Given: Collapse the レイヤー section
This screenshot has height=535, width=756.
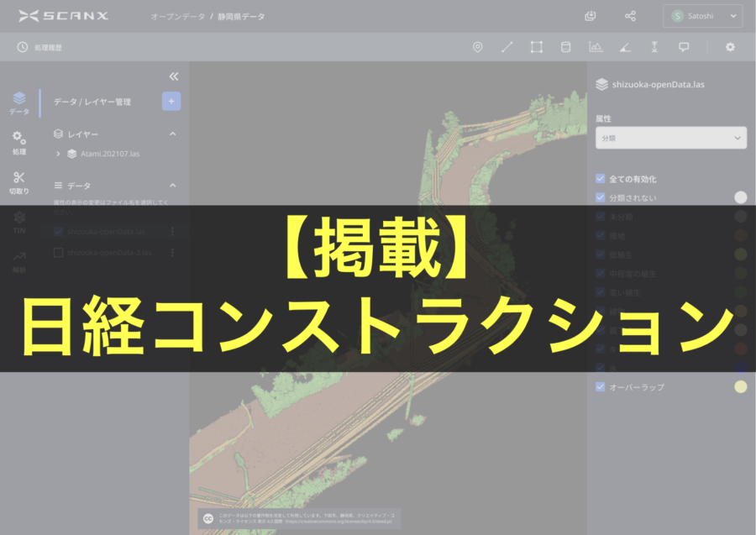Looking at the screenshot, I should coord(172,134).
